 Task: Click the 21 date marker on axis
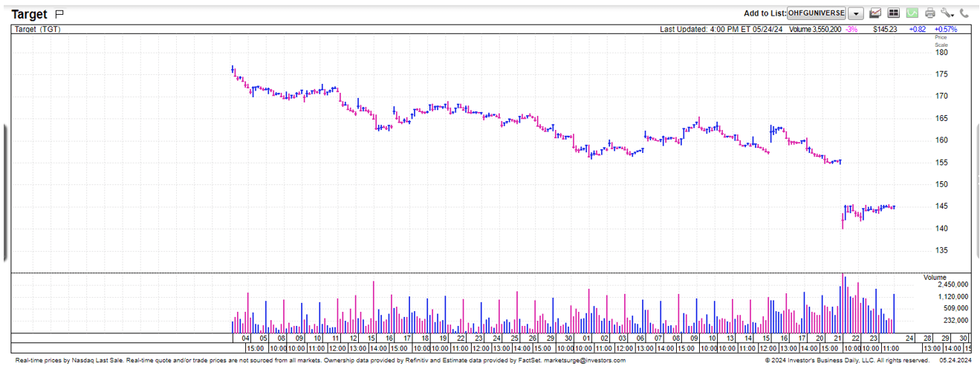[837, 338]
